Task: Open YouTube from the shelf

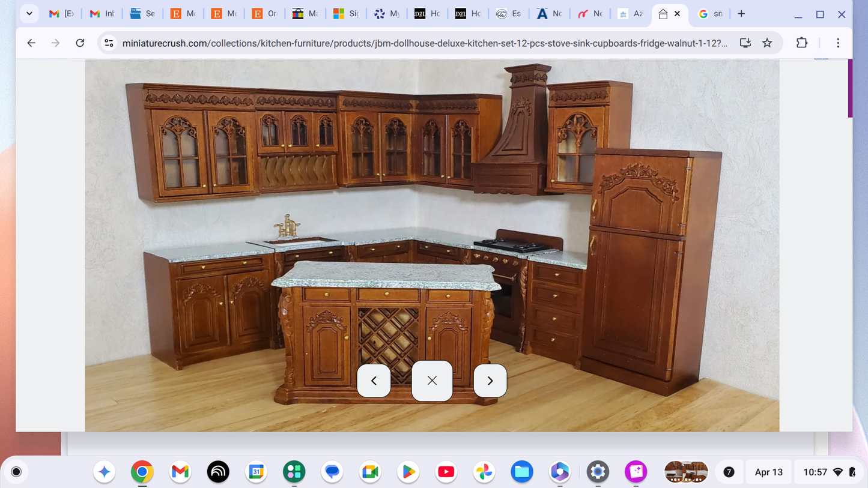Action: click(446, 472)
